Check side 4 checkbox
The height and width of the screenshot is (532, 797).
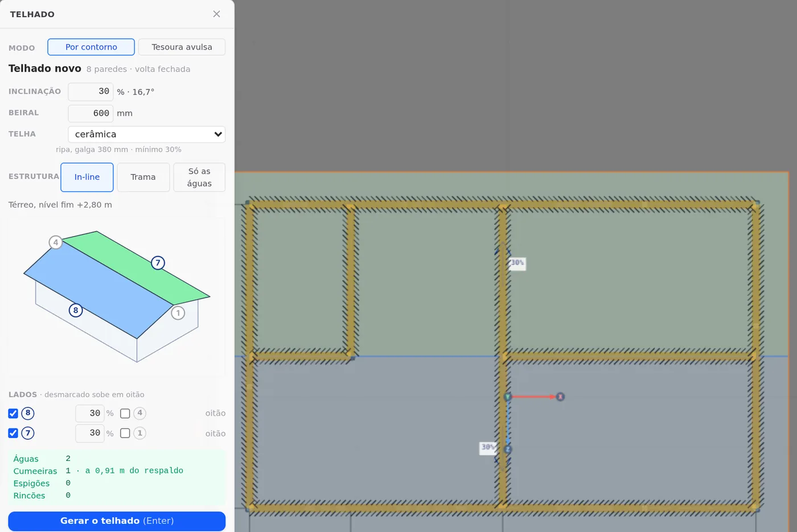tap(125, 414)
